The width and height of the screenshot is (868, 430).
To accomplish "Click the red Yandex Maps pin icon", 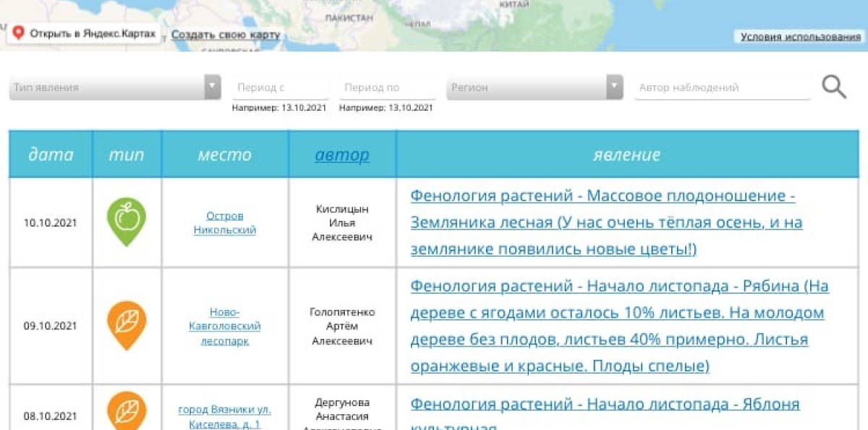I will coord(18,33).
